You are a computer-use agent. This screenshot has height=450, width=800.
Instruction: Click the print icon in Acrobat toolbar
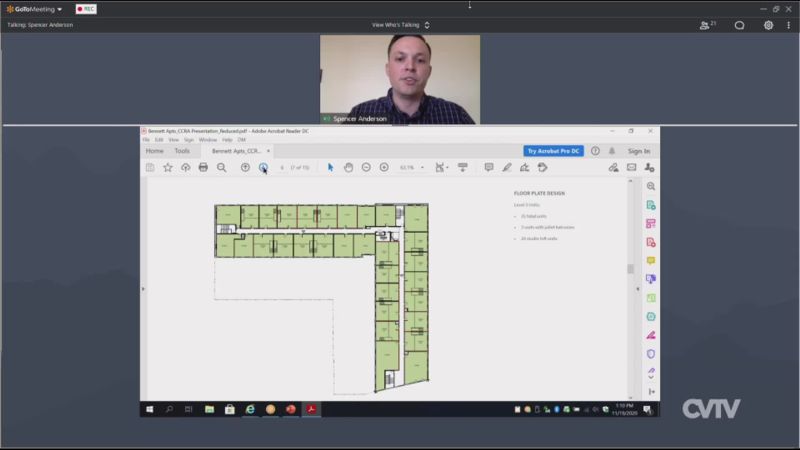point(203,167)
